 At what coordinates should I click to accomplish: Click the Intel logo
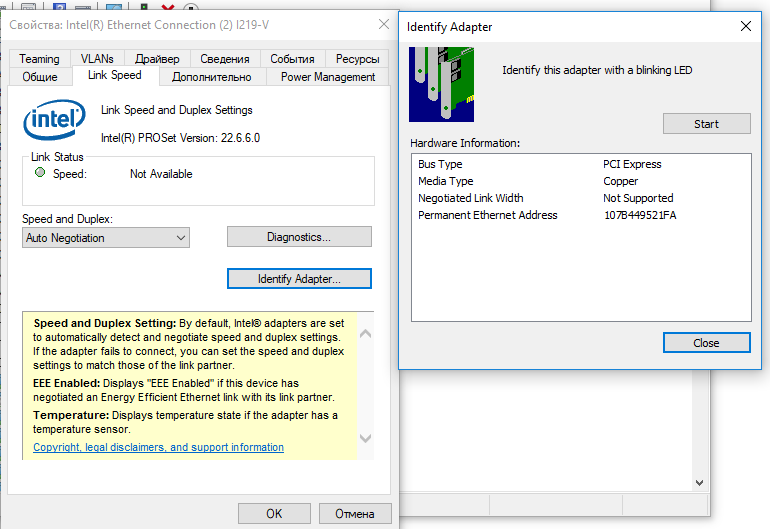[x=54, y=119]
